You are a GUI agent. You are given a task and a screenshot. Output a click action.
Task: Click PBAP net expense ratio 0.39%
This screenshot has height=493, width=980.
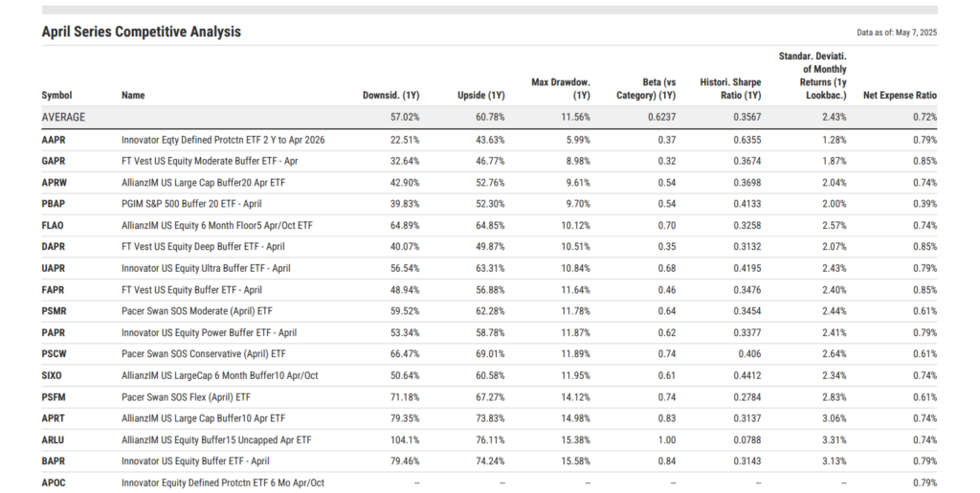point(924,204)
